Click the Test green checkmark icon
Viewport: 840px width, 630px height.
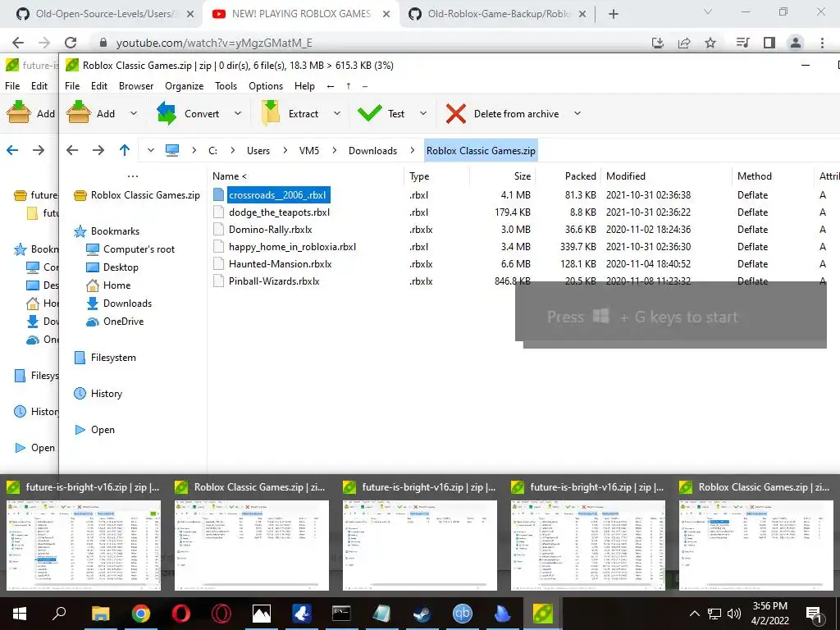[370, 113]
